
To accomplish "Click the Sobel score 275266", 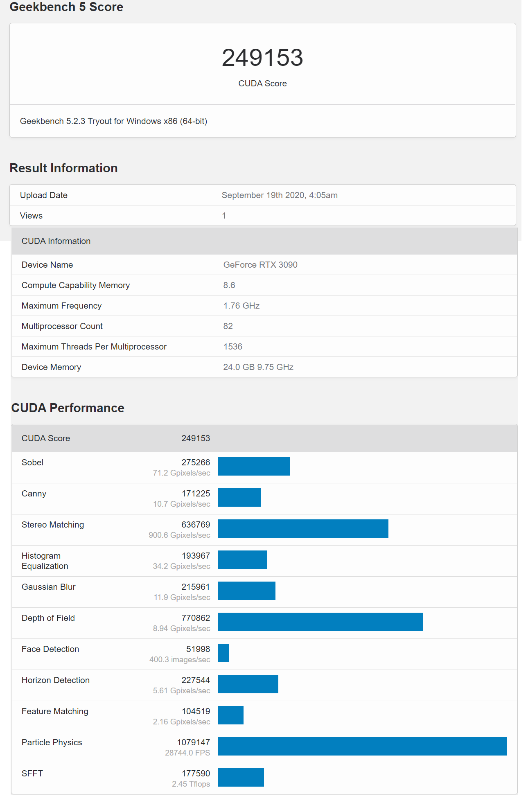I will point(196,462).
